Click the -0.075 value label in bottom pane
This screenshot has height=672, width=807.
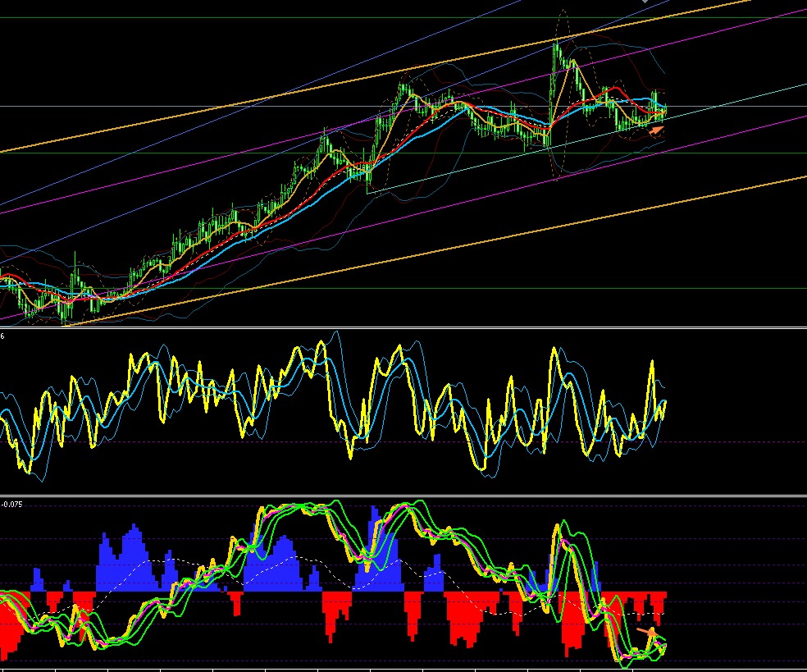(x=11, y=504)
